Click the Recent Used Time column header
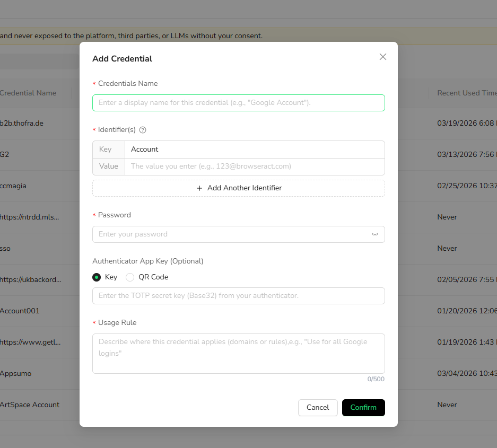Image resolution: width=497 pixels, height=448 pixels. tap(467, 93)
